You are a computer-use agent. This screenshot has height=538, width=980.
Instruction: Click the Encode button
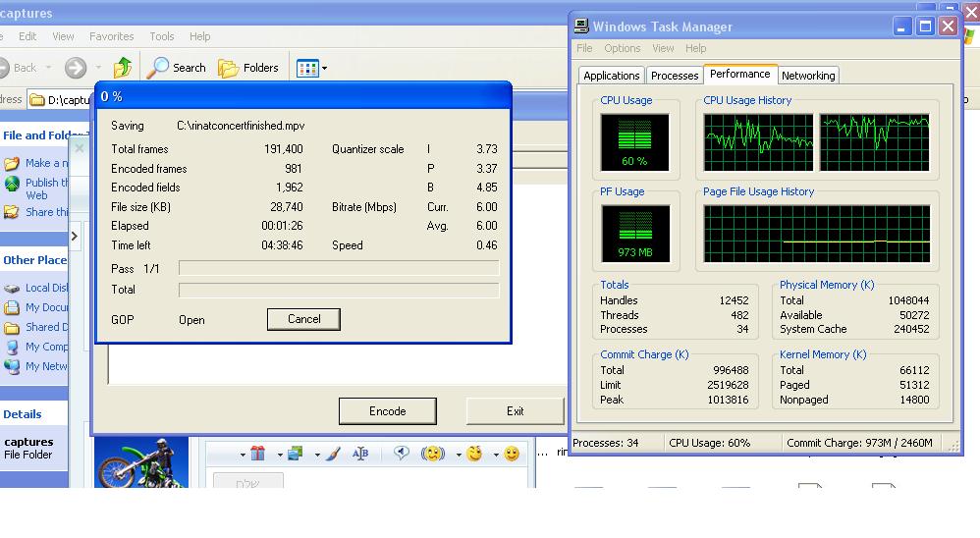point(388,411)
